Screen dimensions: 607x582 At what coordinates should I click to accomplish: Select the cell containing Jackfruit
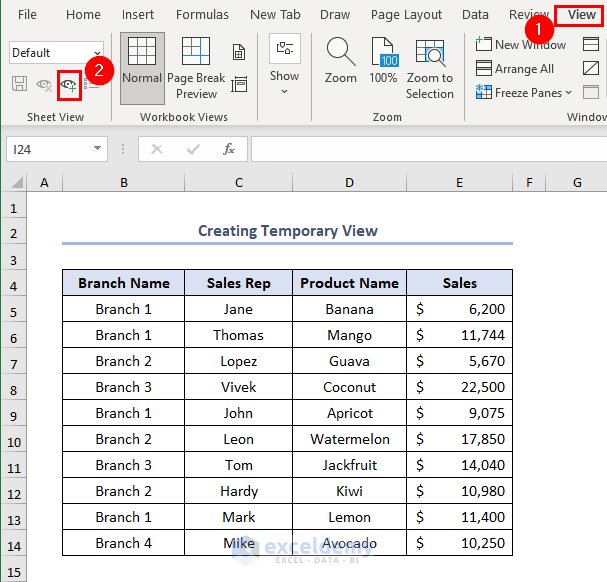(349, 465)
